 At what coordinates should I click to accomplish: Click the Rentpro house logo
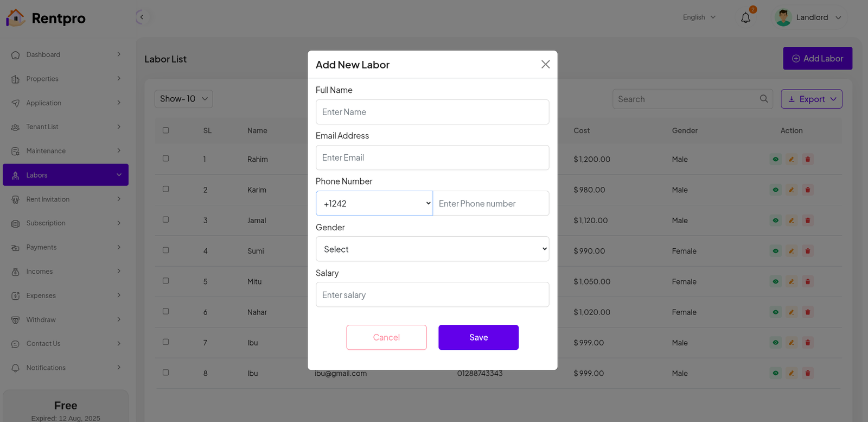pos(15,18)
